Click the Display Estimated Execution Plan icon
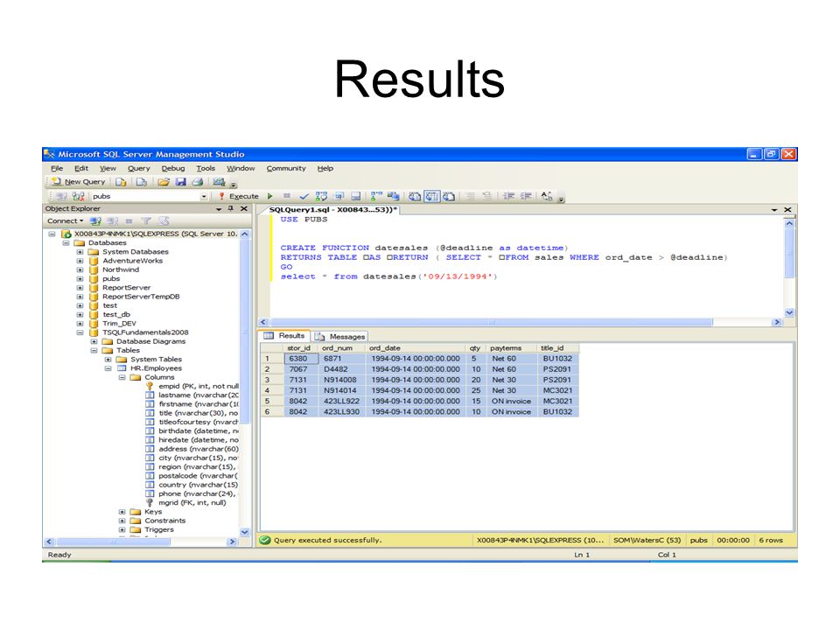This screenshot has width=840, height=630. (321, 196)
